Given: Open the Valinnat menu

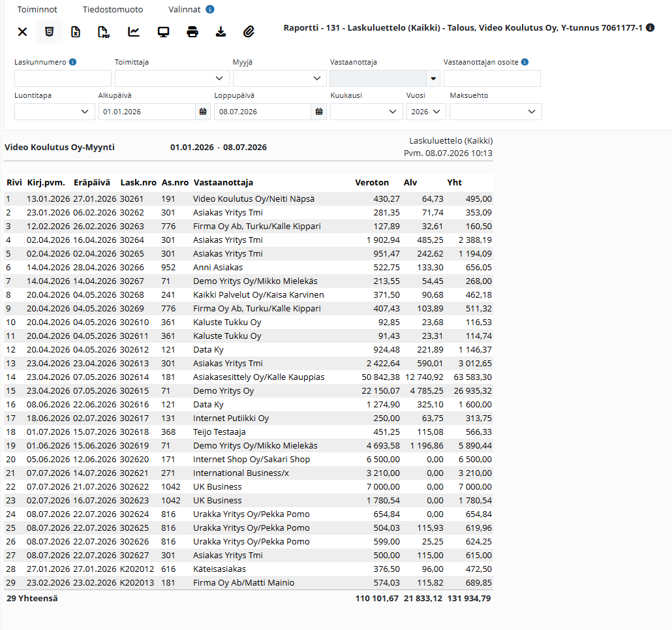Looking at the screenshot, I should point(184,9).
